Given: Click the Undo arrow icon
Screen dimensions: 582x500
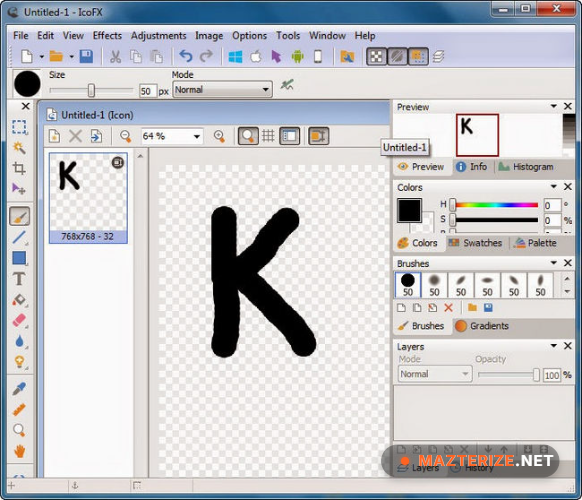Looking at the screenshot, I should (x=186, y=56).
